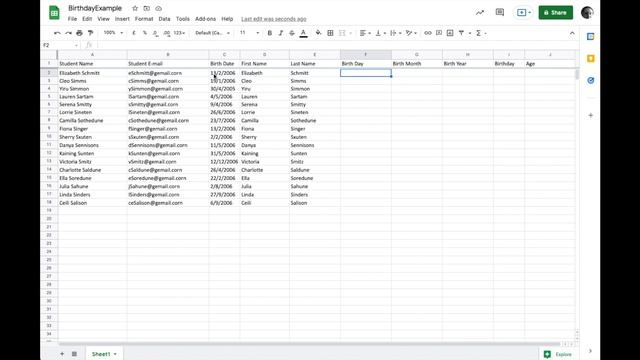Decrease decimal places
This screenshot has width=640, height=360.
[x=156, y=33]
